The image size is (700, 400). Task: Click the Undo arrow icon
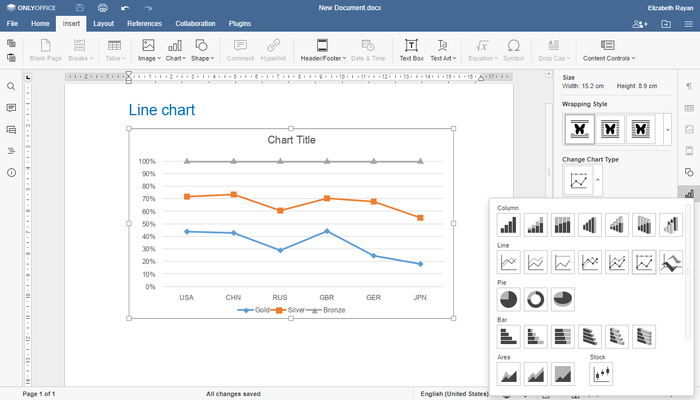pyautogui.click(x=124, y=7)
